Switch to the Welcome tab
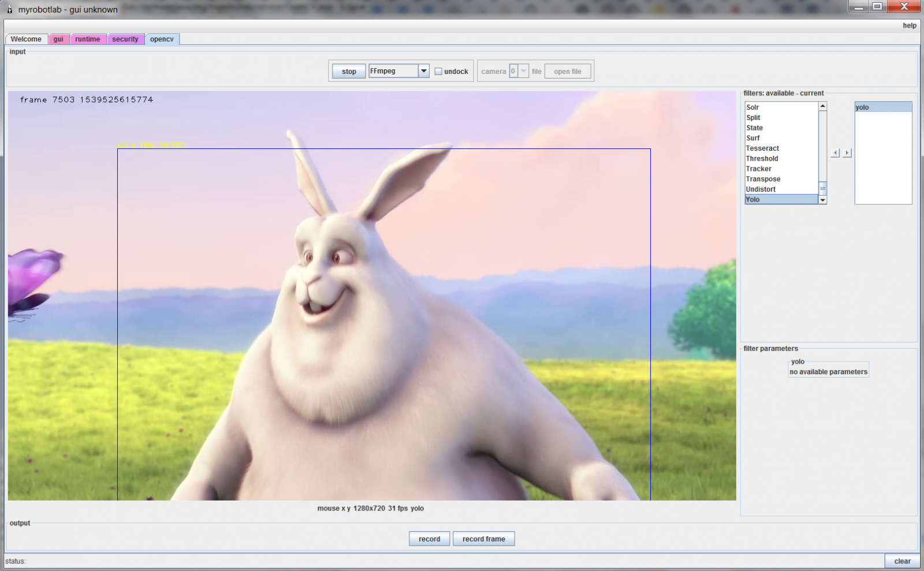 tap(26, 39)
